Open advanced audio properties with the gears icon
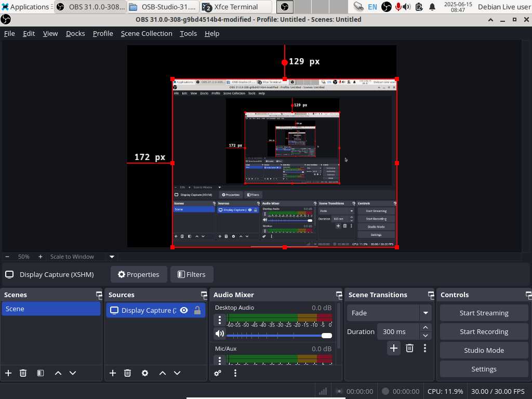 (218, 373)
